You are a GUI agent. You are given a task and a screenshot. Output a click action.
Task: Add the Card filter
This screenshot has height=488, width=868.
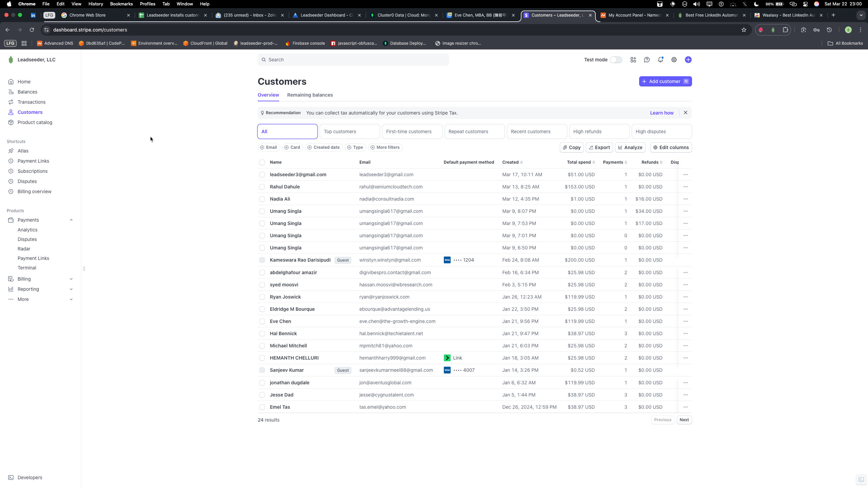292,147
